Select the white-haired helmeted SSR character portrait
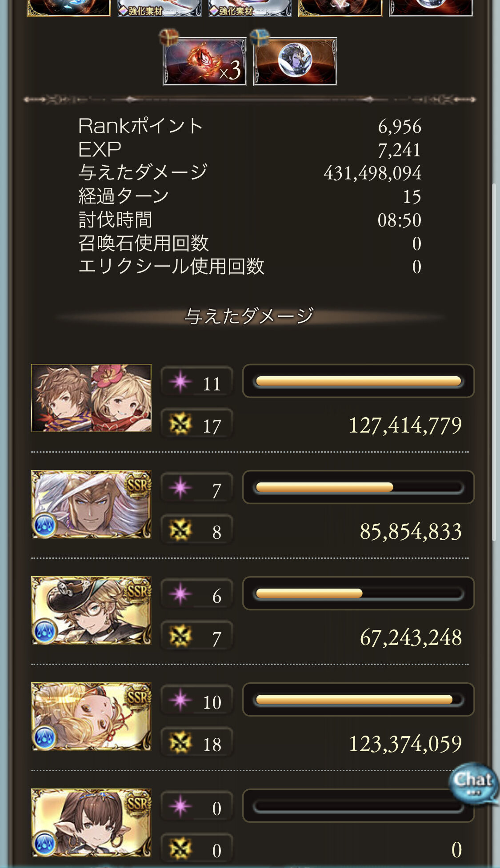 91,504
